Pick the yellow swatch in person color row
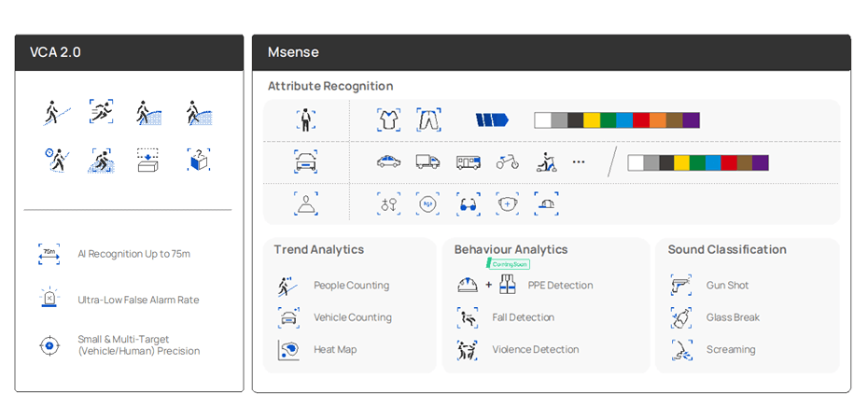Image resolution: width=868 pixels, height=420 pixels. 591,120
